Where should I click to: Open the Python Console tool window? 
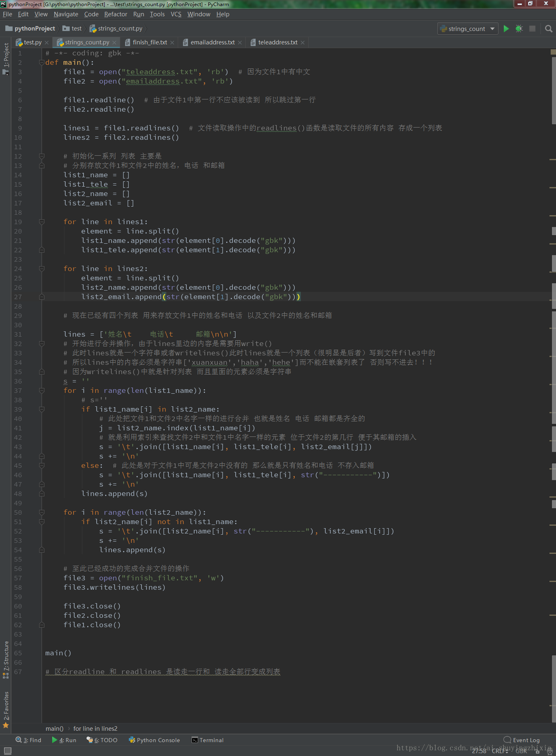[154, 740]
